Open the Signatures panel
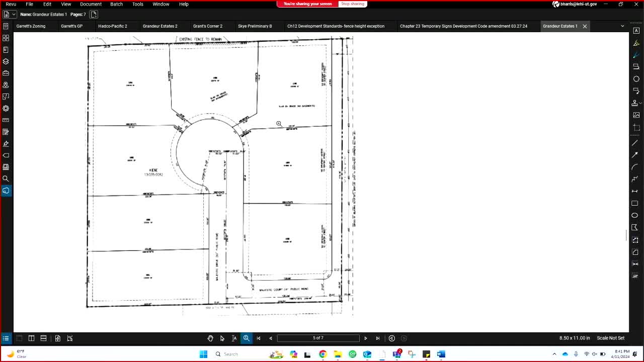This screenshot has height=362, width=644. pos(6,144)
